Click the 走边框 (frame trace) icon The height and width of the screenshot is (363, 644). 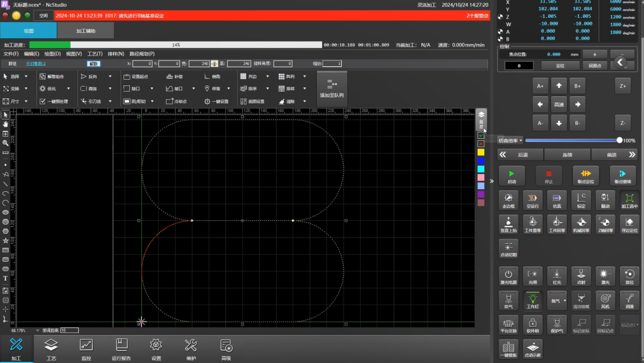pyautogui.click(x=508, y=201)
